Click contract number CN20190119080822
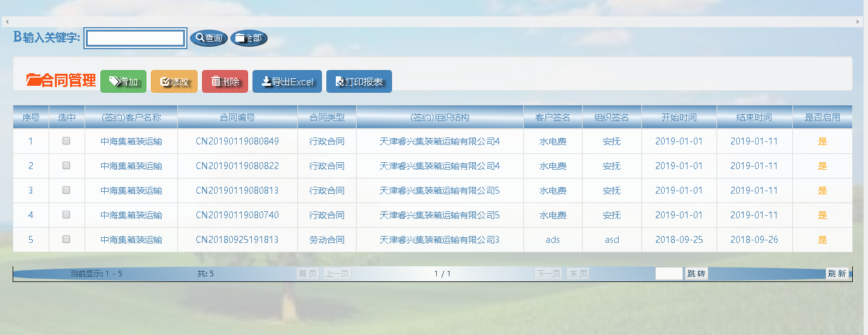The image size is (868, 335). (237, 166)
